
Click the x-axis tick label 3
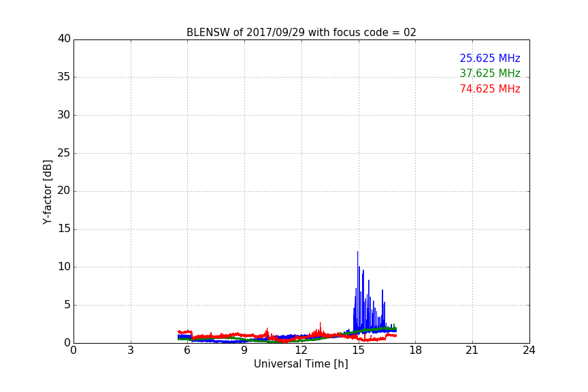(131, 350)
